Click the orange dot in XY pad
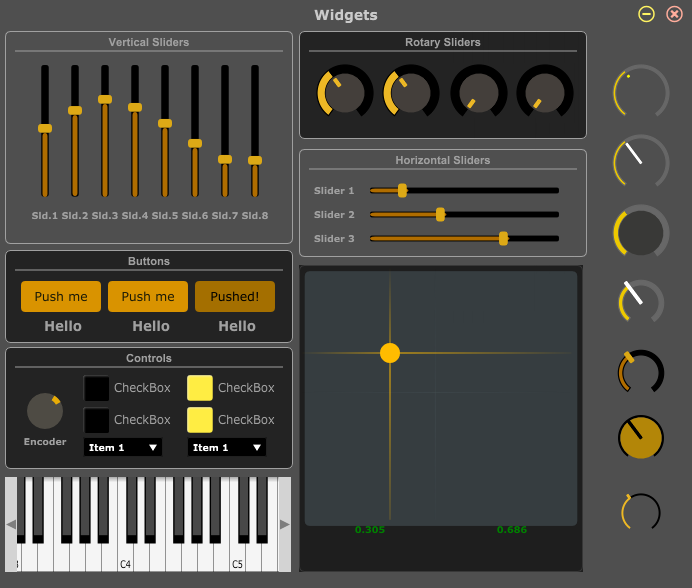The image size is (692, 588). (x=390, y=353)
